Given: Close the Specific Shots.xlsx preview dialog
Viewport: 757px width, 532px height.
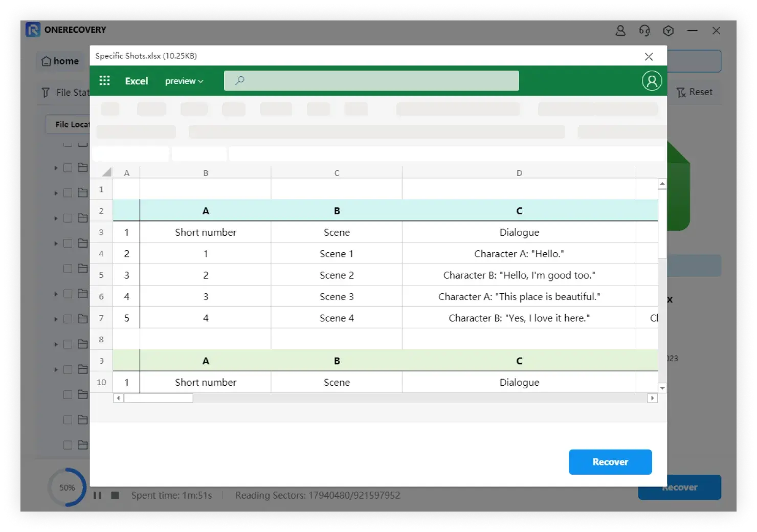Looking at the screenshot, I should tap(649, 56).
